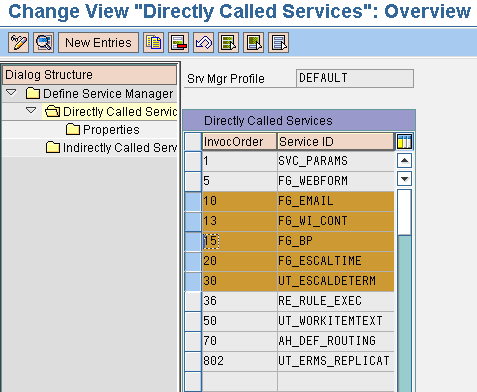
Task: Click the Deselect All icon
Action: click(x=278, y=43)
